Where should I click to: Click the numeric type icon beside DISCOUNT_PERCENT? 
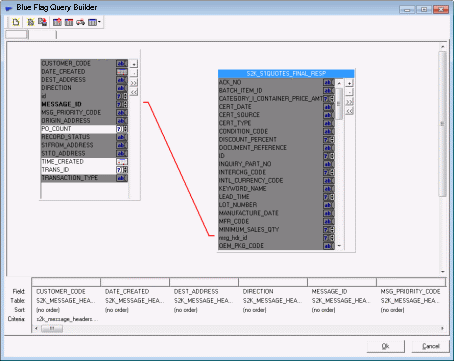(x=329, y=140)
